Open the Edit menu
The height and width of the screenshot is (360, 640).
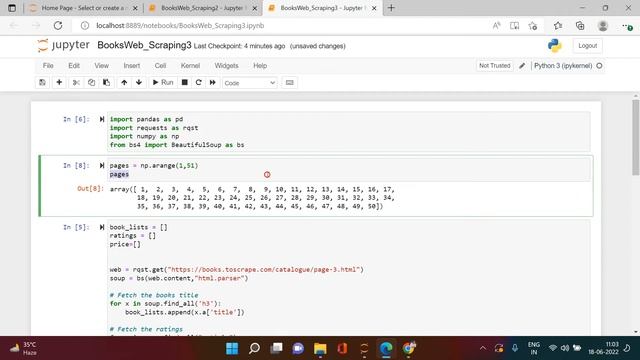74,66
